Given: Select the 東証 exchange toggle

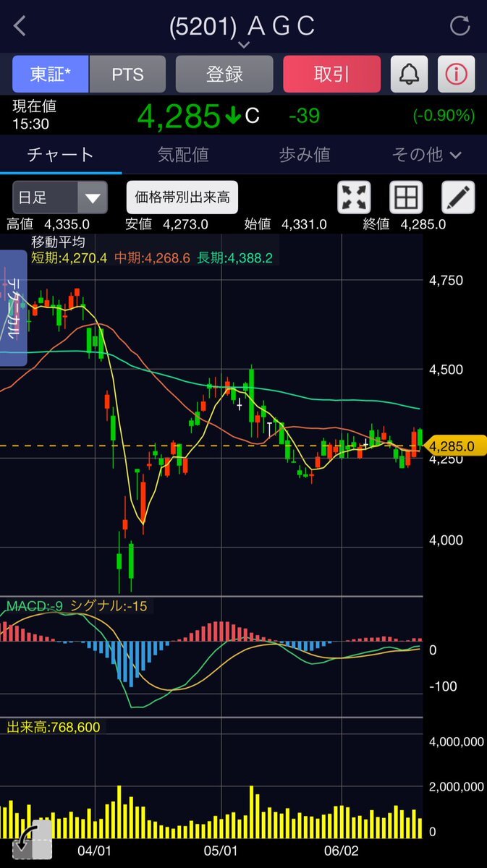Looking at the screenshot, I should 50,74.
